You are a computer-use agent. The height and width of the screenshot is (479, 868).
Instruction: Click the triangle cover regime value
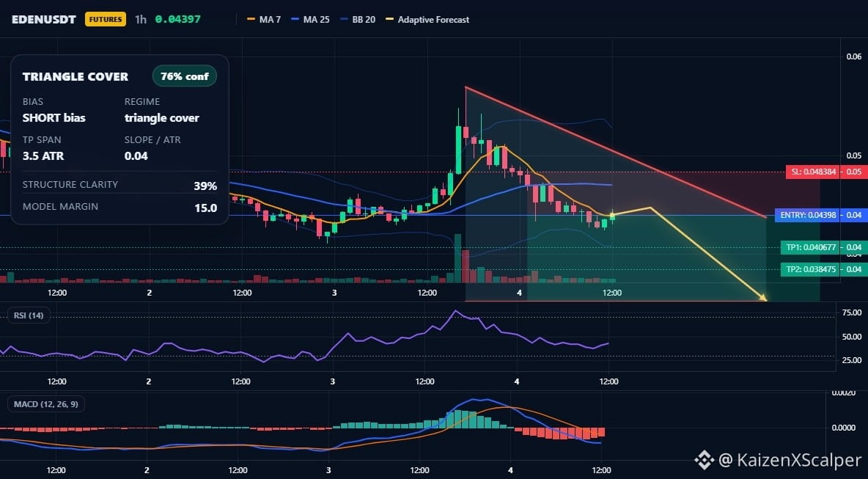coord(161,117)
